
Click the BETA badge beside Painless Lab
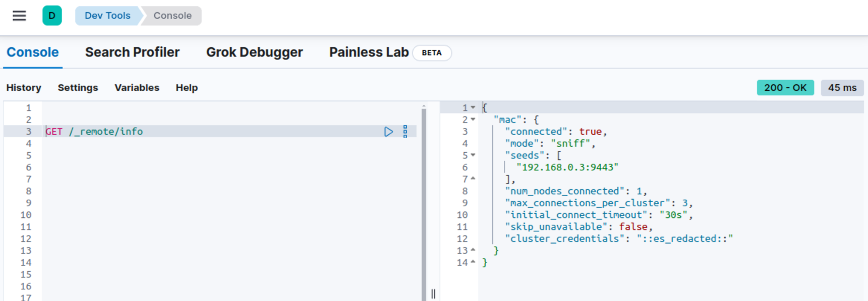pos(431,53)
